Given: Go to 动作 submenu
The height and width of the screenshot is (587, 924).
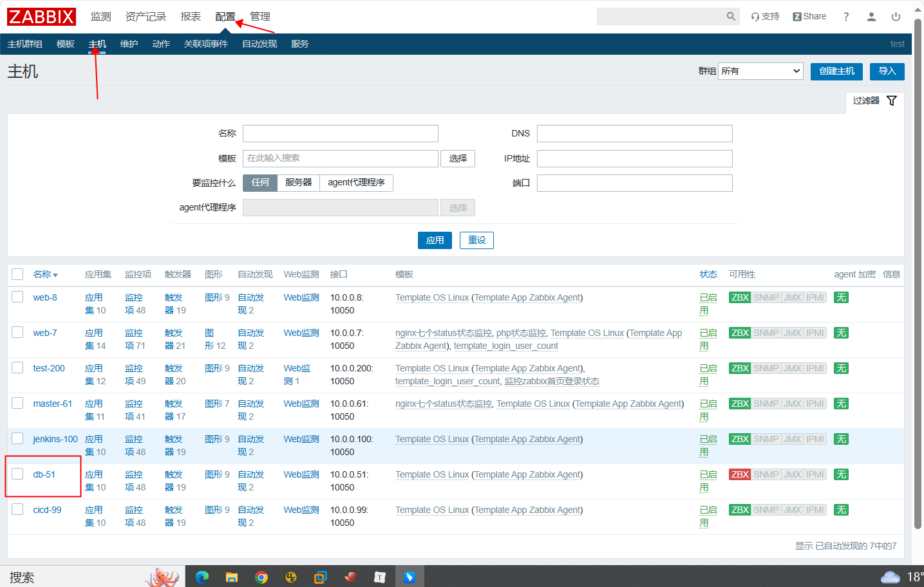Looking at the screenshot, I should tap(161, 44).
